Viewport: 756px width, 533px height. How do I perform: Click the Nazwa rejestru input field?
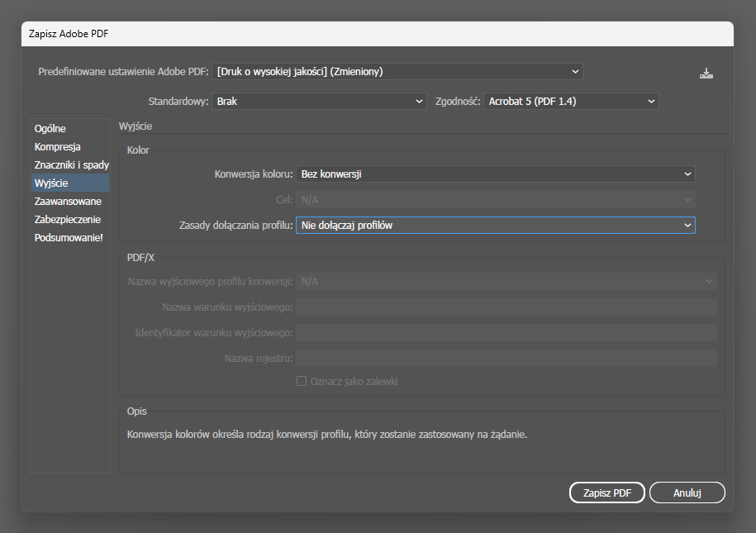pyautogui.click(x=506, y=358)
